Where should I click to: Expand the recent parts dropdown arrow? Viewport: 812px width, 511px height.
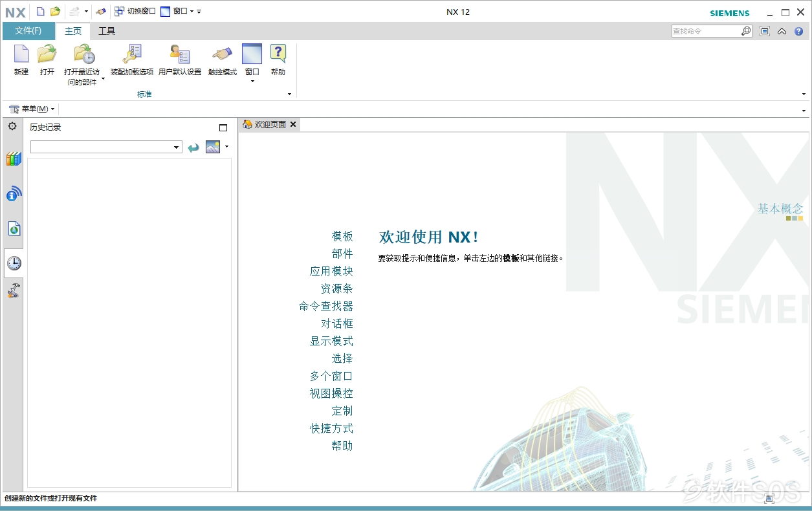coord(102,80)
